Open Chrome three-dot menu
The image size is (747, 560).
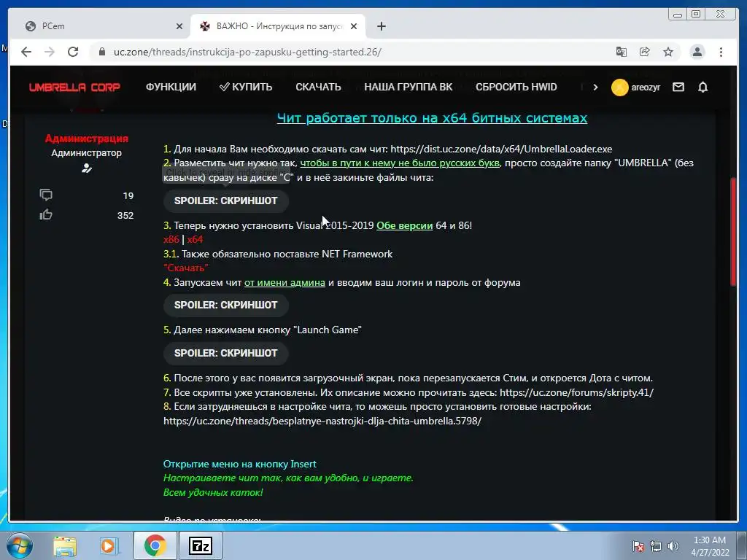[x=721, y=52]
